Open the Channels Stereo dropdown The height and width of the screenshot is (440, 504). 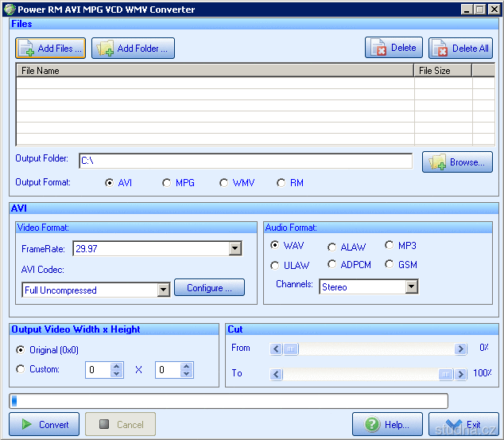coord(411,286)
